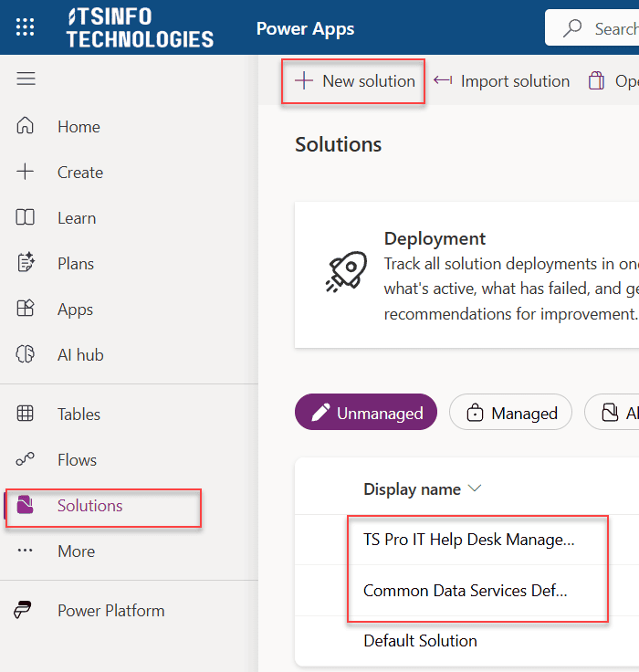
Task: Click the Solutions page heading
Action: click(x=338, y=144)
